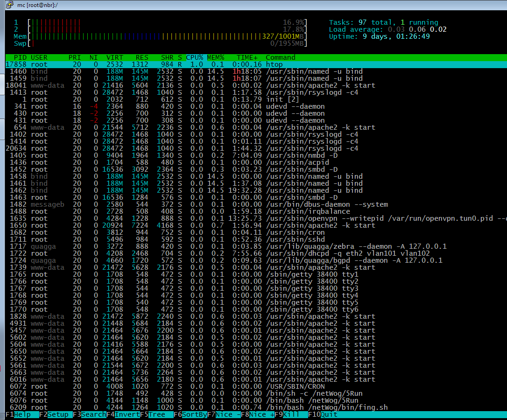Toggle F4 Invert sort order
This screenshot has height=420, width=507.
[x=127, y=414]
